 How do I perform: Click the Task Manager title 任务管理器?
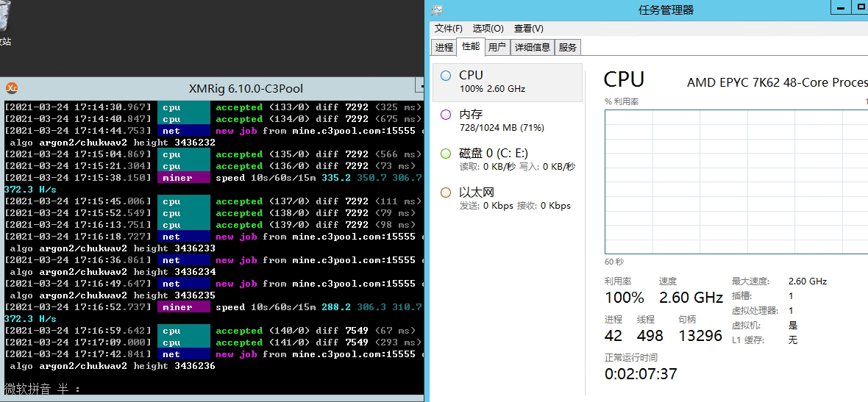click(x=666, y=10)
